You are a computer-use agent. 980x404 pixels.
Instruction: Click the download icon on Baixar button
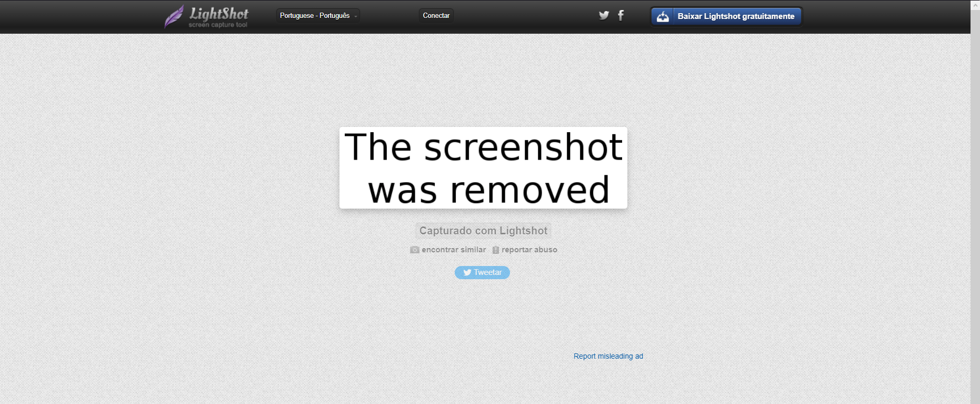click(x=663, y=16)
